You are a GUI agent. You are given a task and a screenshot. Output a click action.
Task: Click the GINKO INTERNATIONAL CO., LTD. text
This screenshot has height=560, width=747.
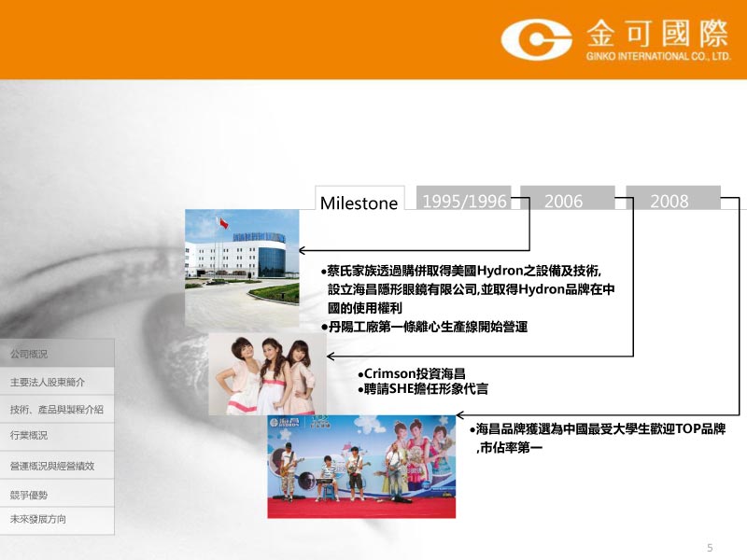pyautogui.click(x=658, y=56)
